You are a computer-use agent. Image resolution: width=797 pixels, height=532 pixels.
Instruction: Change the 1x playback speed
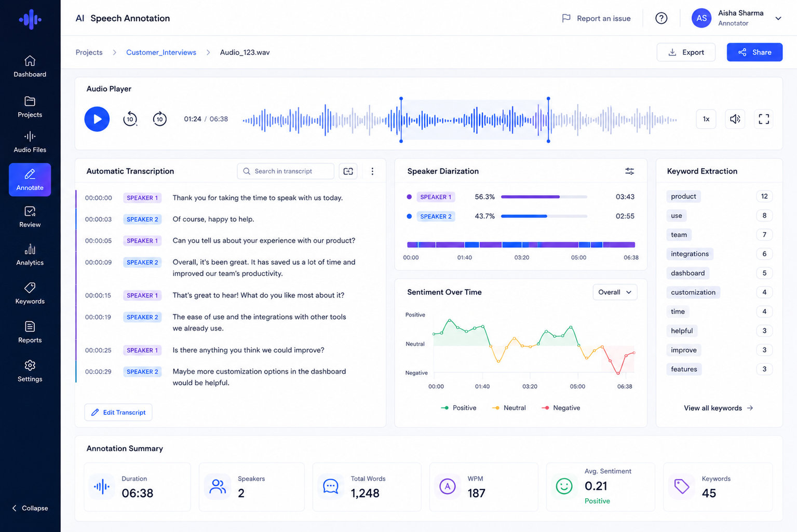706,119
